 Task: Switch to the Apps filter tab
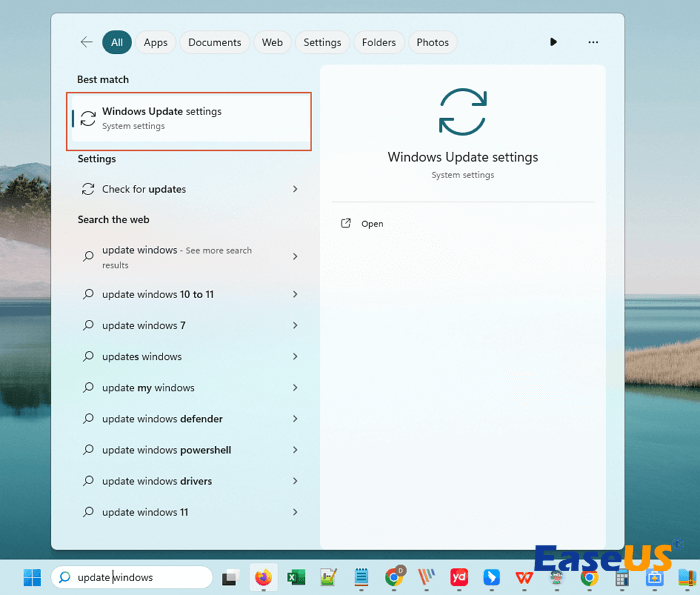[x=155, y=42]
